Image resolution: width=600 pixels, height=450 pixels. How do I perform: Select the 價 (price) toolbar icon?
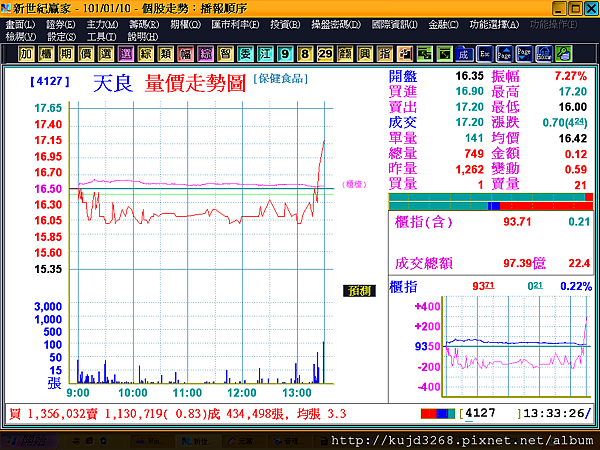(x=86, y=54)
